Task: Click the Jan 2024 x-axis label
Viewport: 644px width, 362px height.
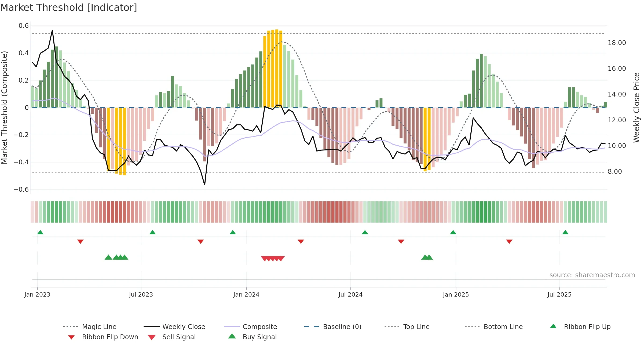Action: tap(246, 295)
